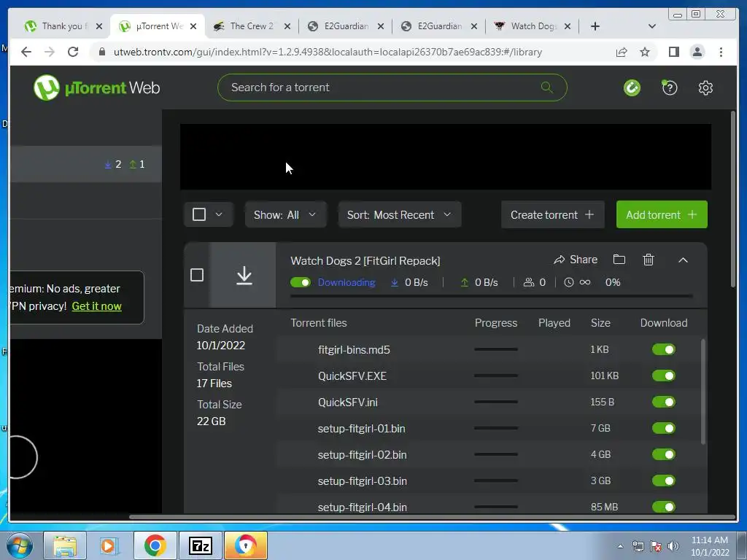The height and width of the screenshot is (560, 747).
Task: Open the Windows Start button
Action: tap(19, 545)
